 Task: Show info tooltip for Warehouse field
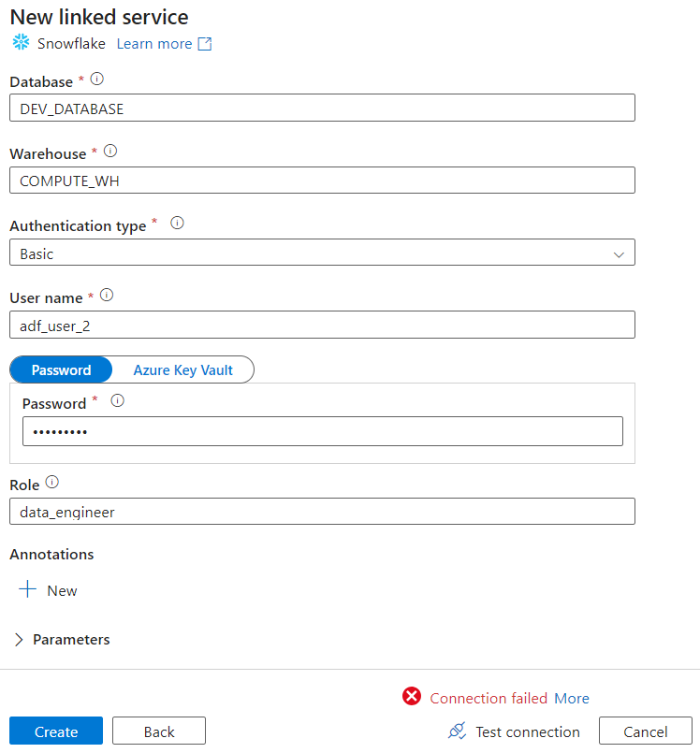[110, 152]
